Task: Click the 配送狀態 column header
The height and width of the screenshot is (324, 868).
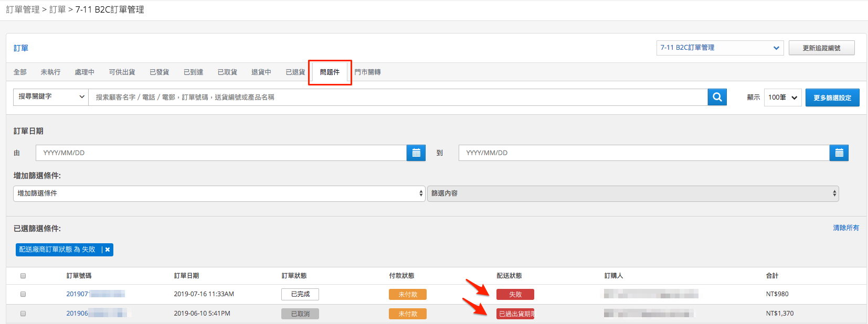Action: [509, 276]
